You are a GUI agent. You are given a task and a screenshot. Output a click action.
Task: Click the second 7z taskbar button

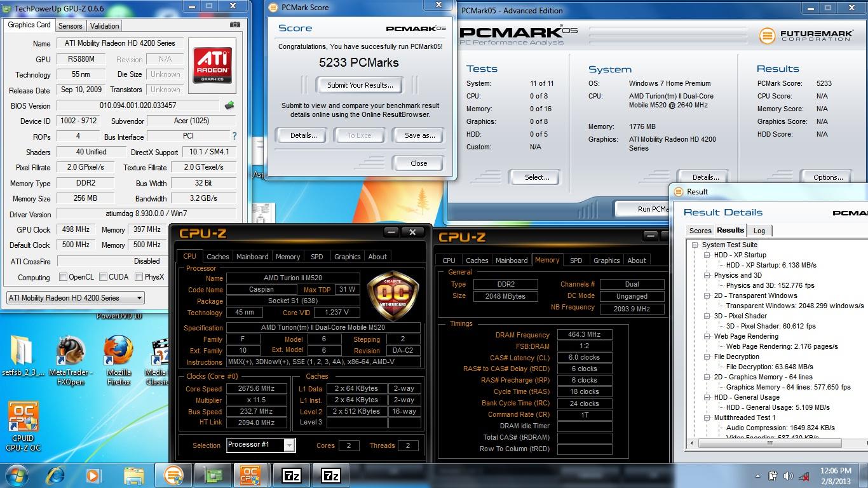[330, 475]
